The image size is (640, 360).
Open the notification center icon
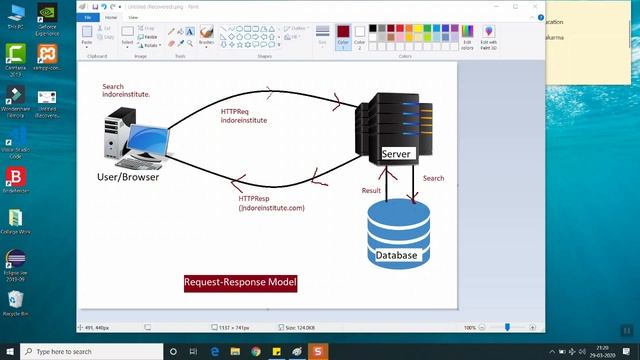point(626,351)
